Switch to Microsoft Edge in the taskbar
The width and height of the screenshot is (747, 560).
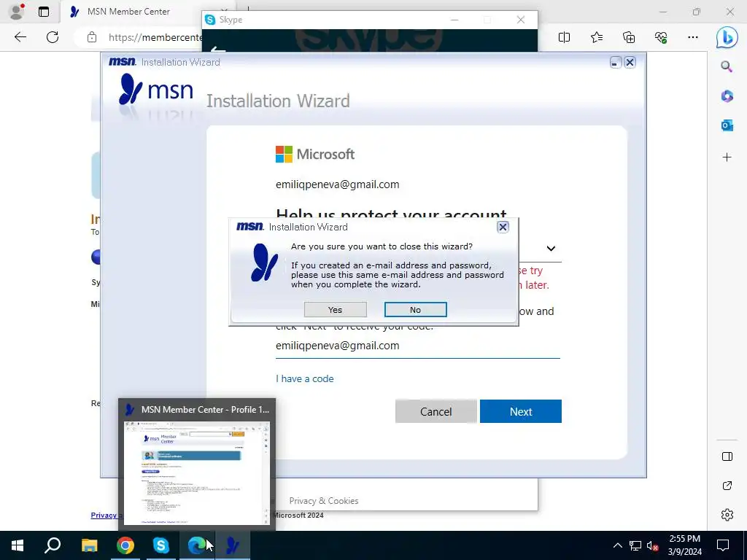pos(197,545)
